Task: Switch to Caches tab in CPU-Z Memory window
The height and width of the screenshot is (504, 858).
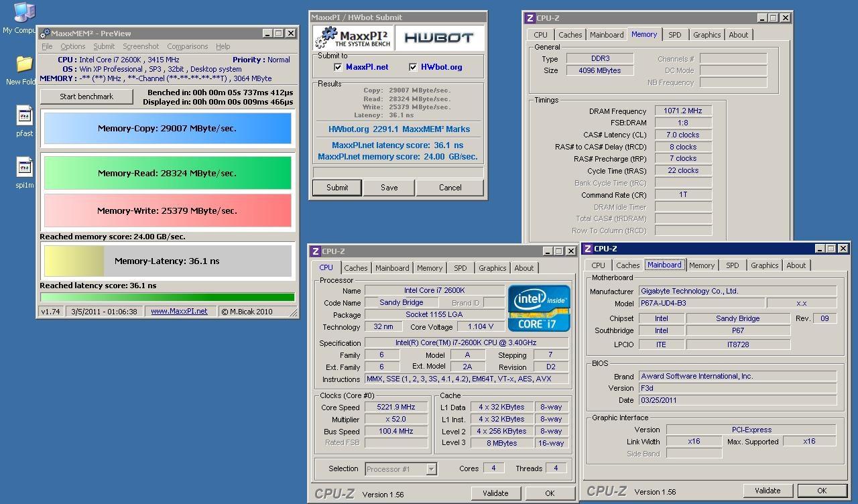Action: coord(570,35)
